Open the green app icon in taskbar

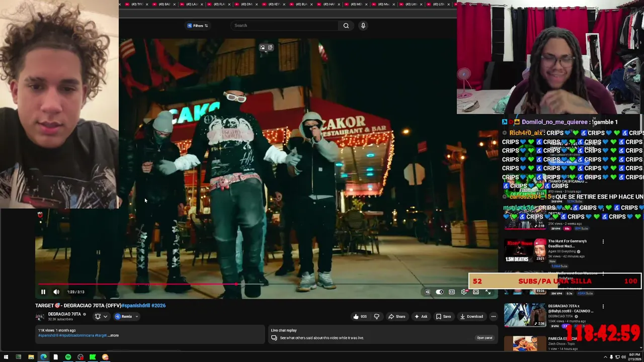pyautogui.click(x=93, y=357)
